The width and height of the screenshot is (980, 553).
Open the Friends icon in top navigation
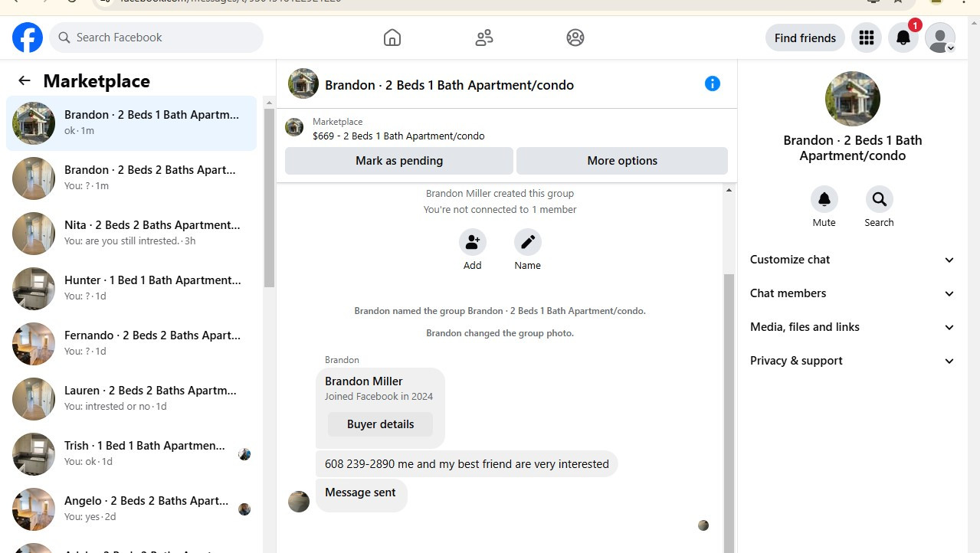(x=483, y=38)
